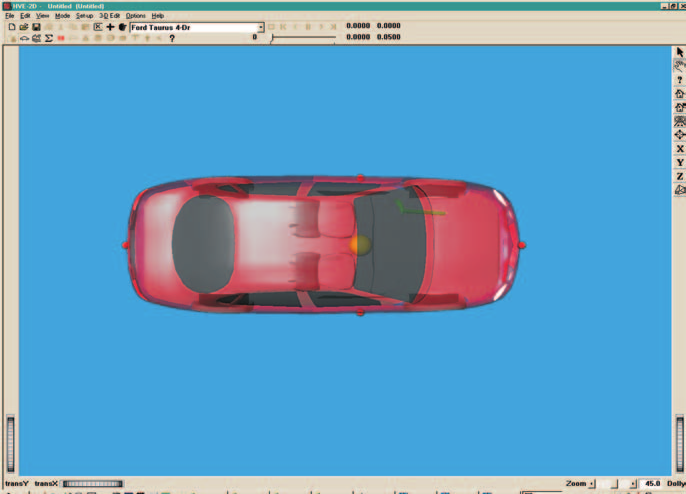Click the Seek crosshair target icon
The height and width of the screenshot is (494, 686).
(679, 135)
